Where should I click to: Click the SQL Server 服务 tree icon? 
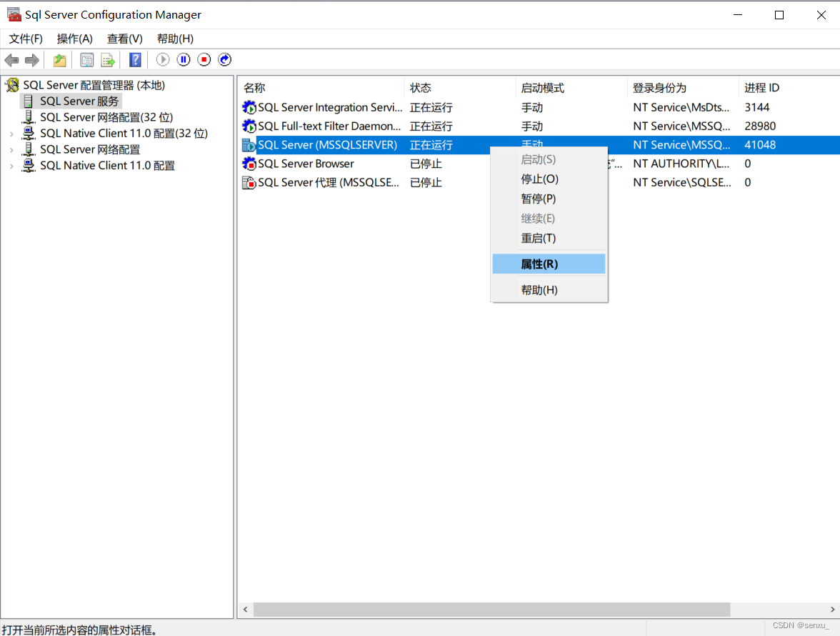point(29,101)
